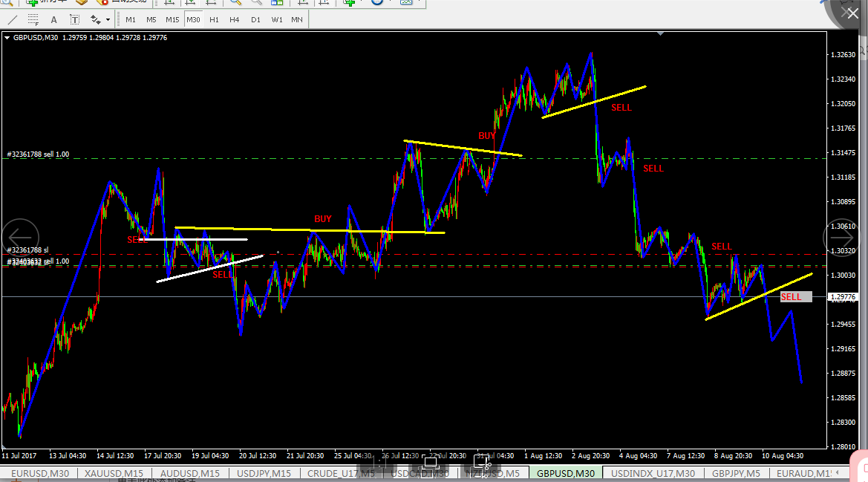Click stop-loss label '#32361788 sl'

[x=27, y=250]
